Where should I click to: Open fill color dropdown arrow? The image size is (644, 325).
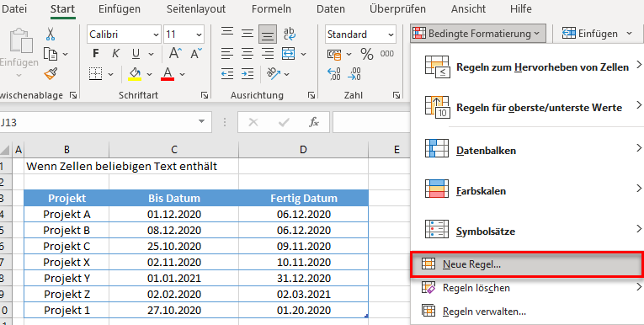coord(150,74)
